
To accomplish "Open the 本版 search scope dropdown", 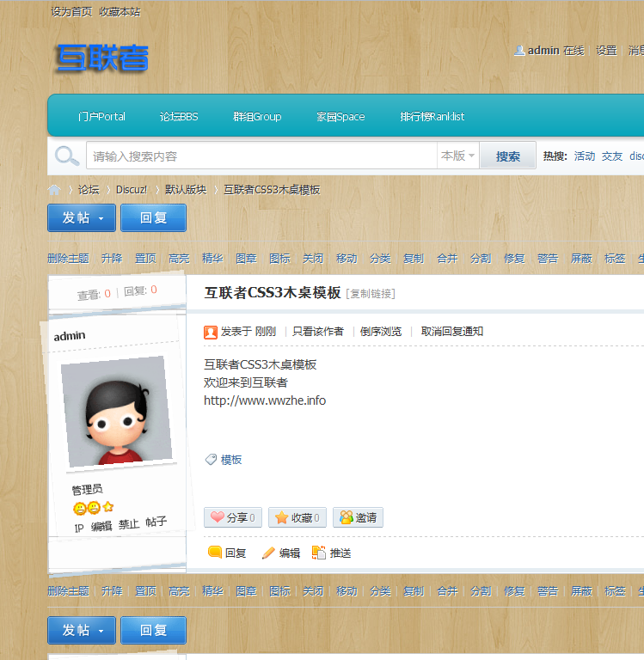I will tap(457, 156).
